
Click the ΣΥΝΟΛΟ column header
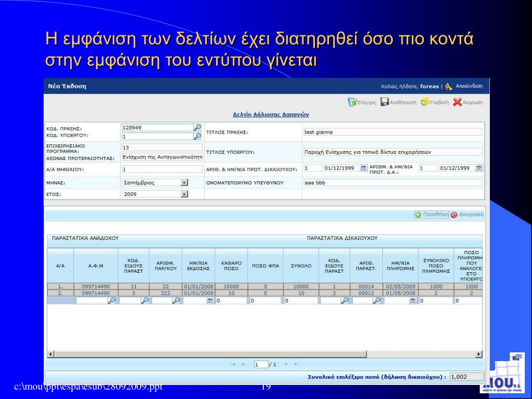(301, 265)
